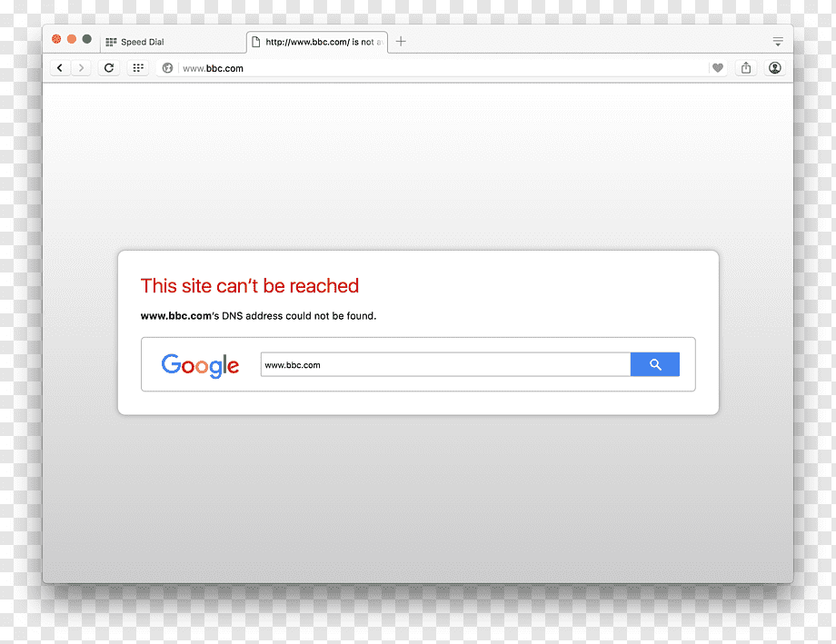Viewport: 836px width, 644px height.
Task: Click the 'This site can't be reached' heading
Action: [250, 286]
